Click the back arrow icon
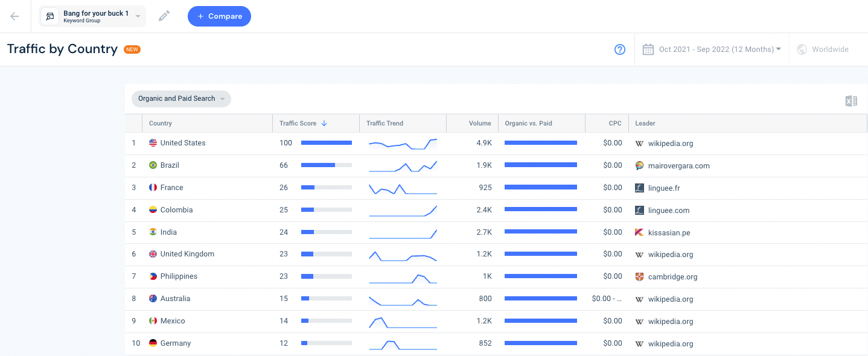868x356 pixels. coord(14,16)
